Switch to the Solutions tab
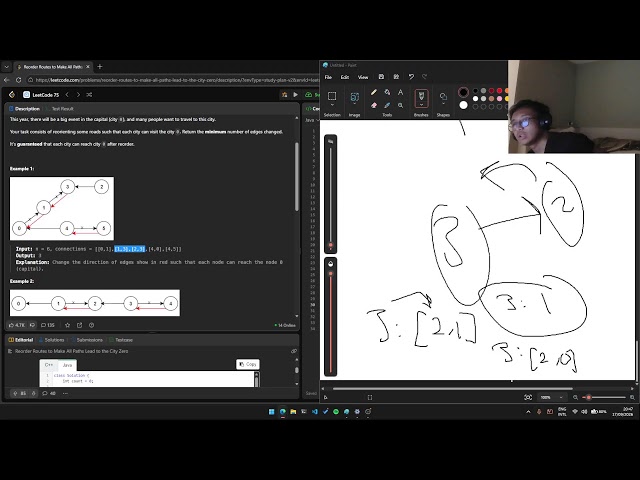 point(51,340)
